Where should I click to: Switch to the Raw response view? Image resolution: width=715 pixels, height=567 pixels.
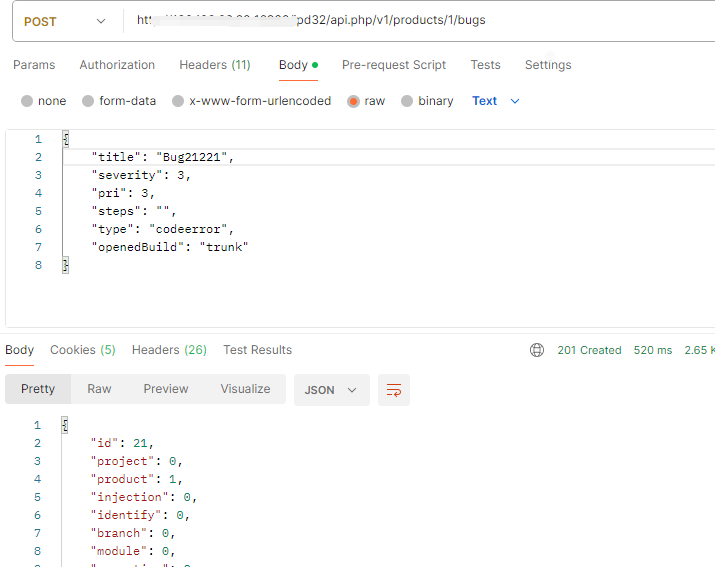click(x=99, y=389)
